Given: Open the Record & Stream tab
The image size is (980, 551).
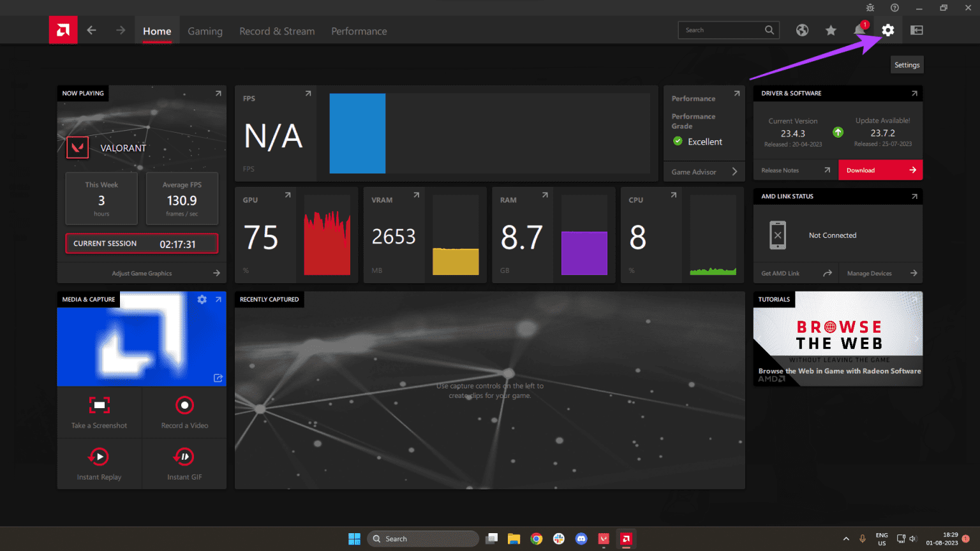Looking at the screenshot, I should pyautogui.click(x=277, y=31).
